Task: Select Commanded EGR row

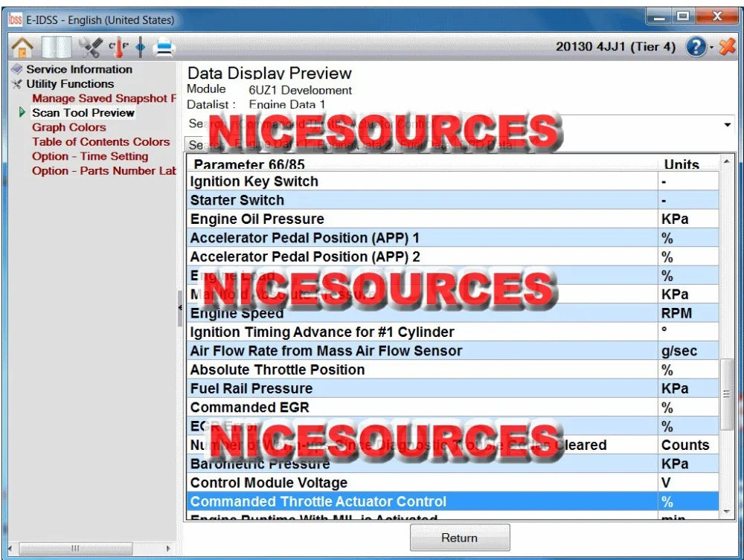Action: (x=453, y=408)
